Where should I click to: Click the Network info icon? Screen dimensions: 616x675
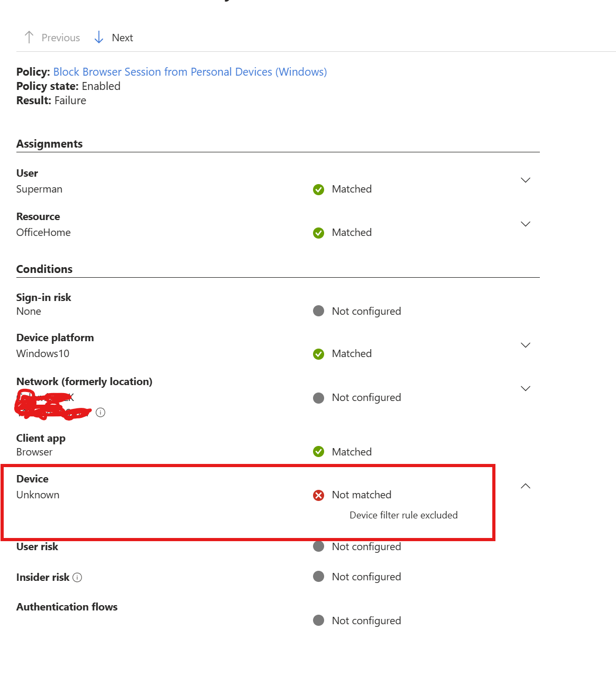[x=100, y=412]
